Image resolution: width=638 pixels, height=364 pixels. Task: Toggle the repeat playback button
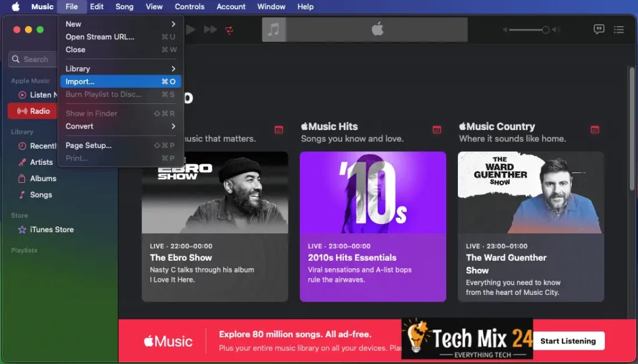click(x=229, y=30)
